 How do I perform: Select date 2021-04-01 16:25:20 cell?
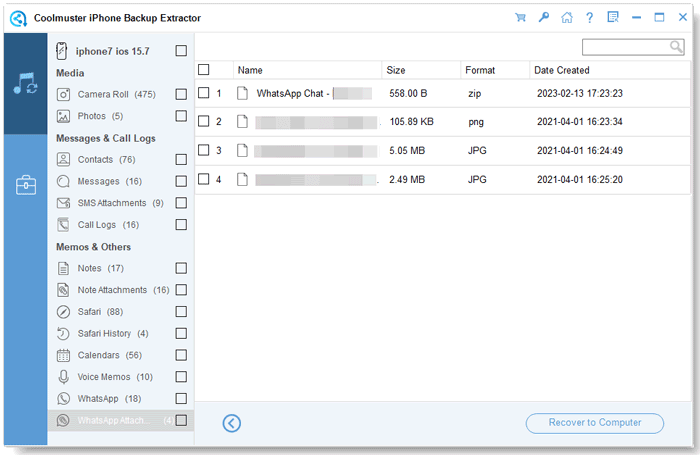click(x=579, y=179)
